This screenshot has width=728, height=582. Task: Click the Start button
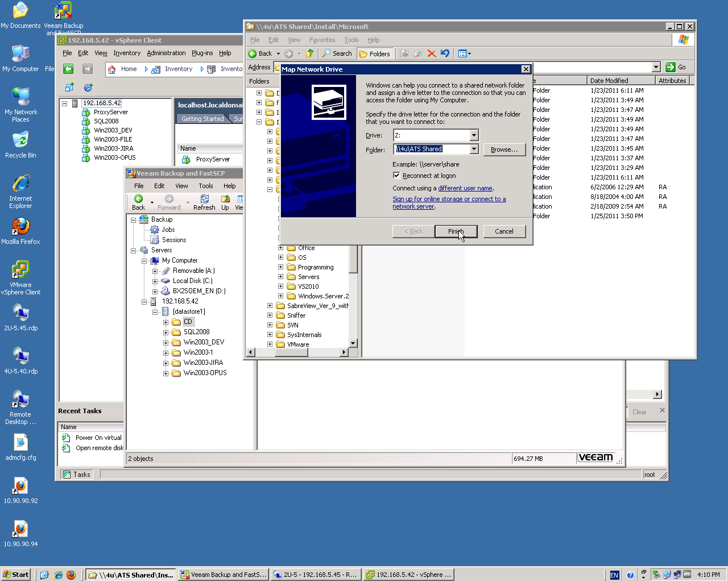coord(15,575)
